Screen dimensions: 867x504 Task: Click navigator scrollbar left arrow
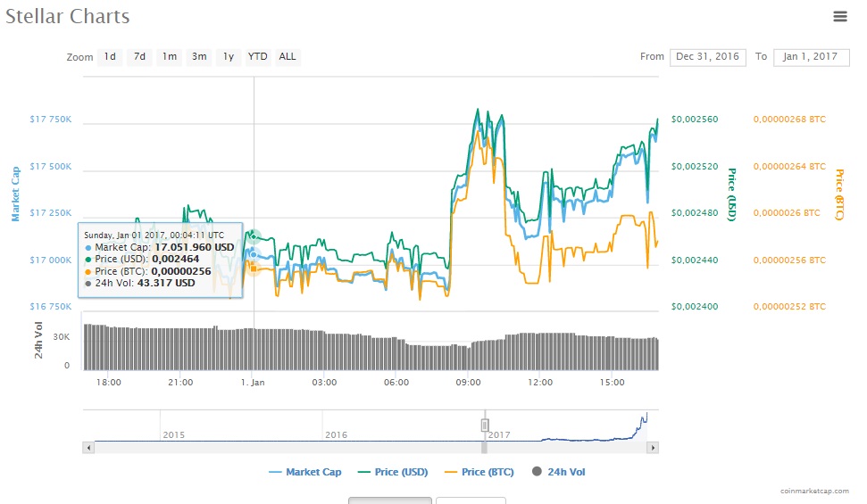[88, 448]
